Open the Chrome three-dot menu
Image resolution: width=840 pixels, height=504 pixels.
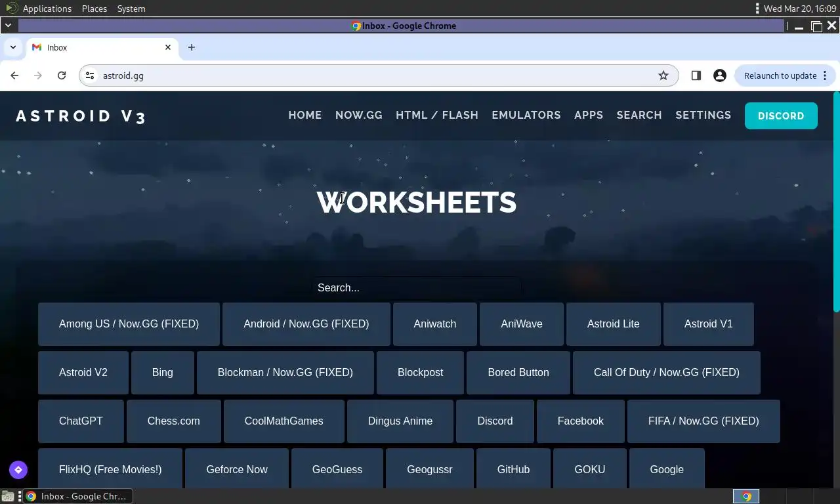point(825,75)
